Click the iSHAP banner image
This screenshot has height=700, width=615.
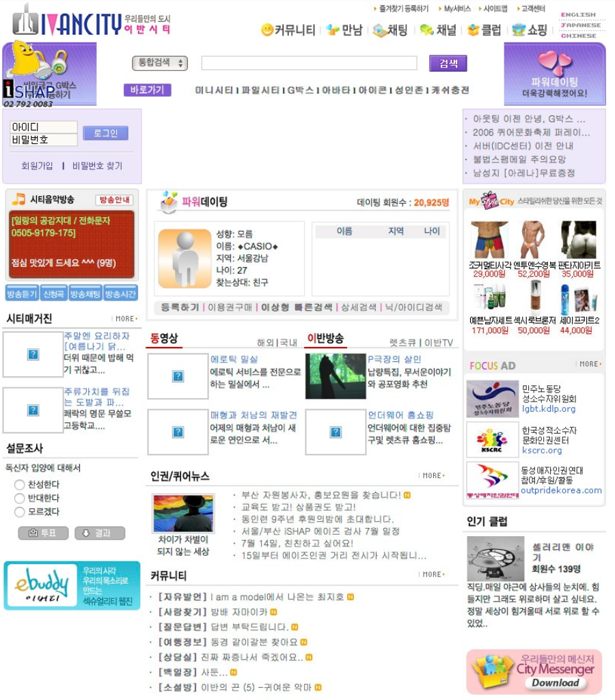(49, 74)
